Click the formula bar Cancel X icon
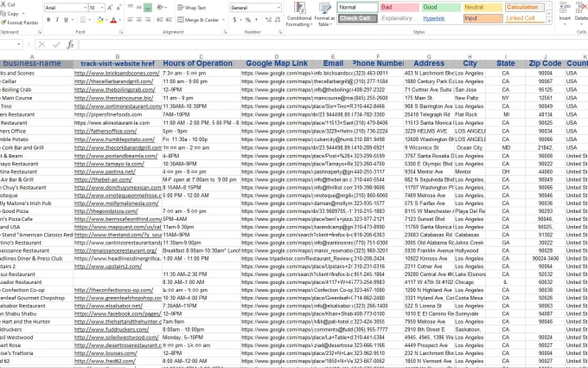 (42, 45)
